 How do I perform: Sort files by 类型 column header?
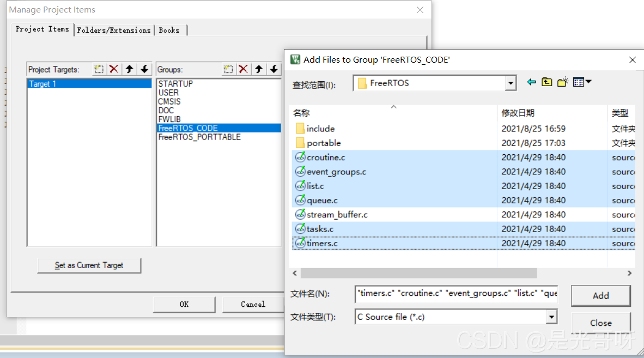pos(622,112)
